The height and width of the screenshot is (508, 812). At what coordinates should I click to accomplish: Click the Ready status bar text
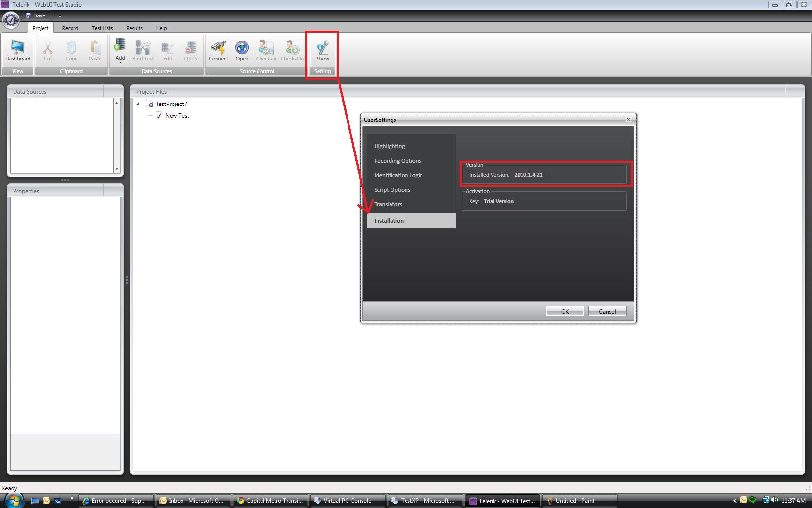tap(9, 488)
